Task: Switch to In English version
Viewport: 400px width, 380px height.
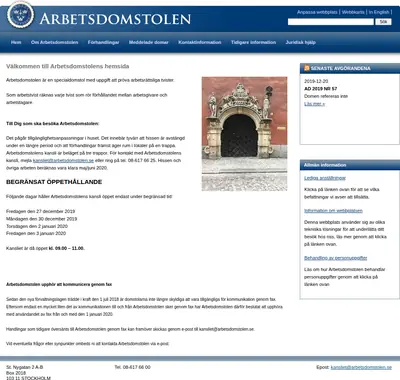Action: 379,12
